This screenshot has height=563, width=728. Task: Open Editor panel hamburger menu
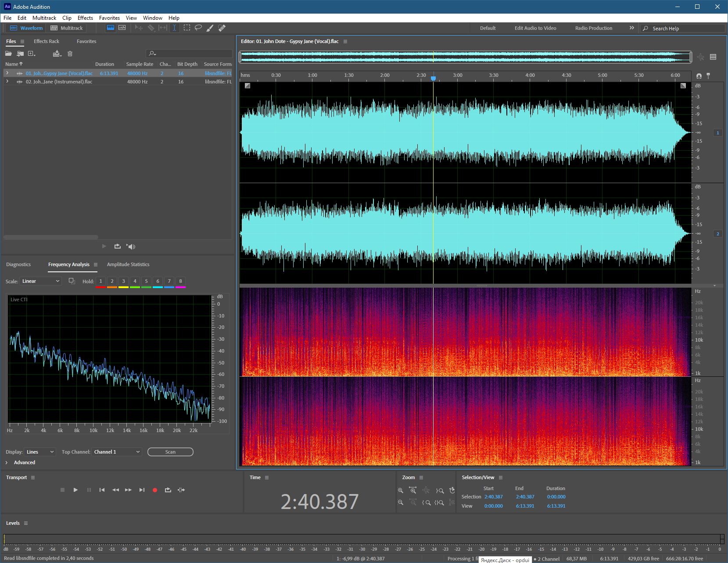tap(345, 41)
